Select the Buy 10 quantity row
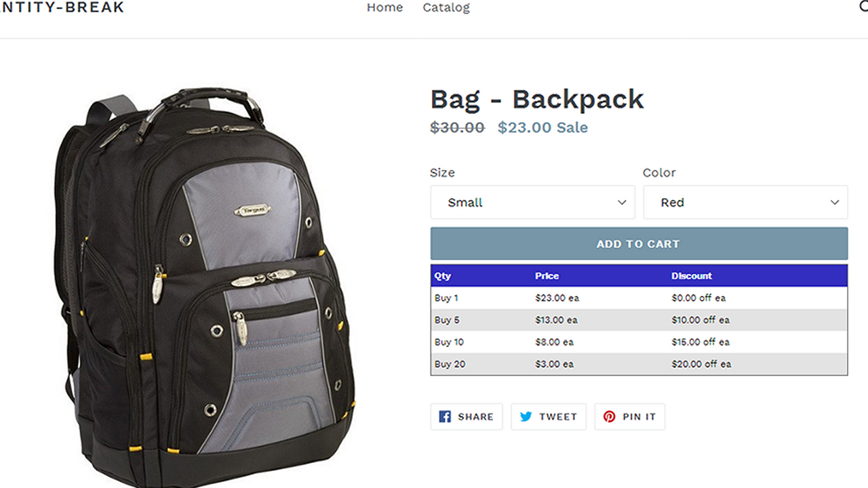The image size is (868, 488). tap(639, 342)
